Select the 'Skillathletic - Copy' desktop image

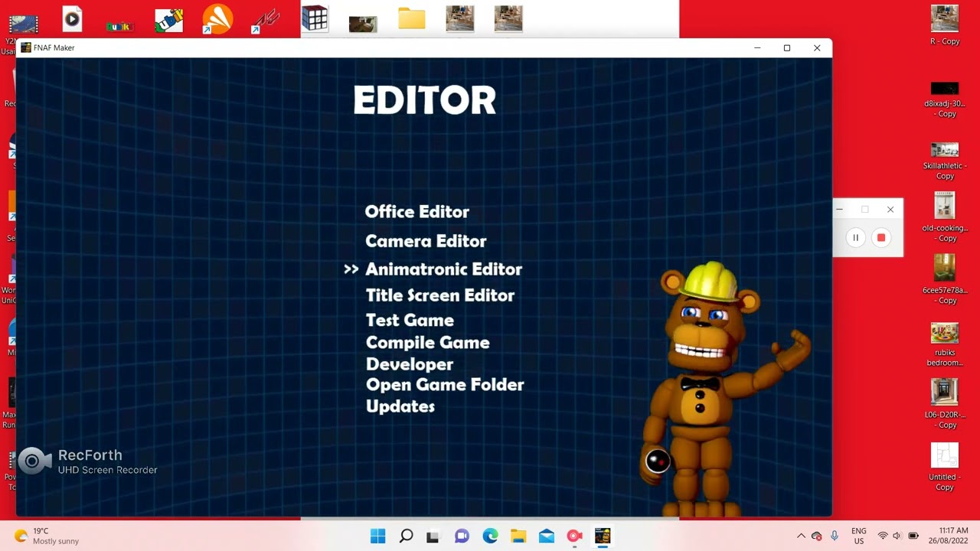tap(945, 161)
